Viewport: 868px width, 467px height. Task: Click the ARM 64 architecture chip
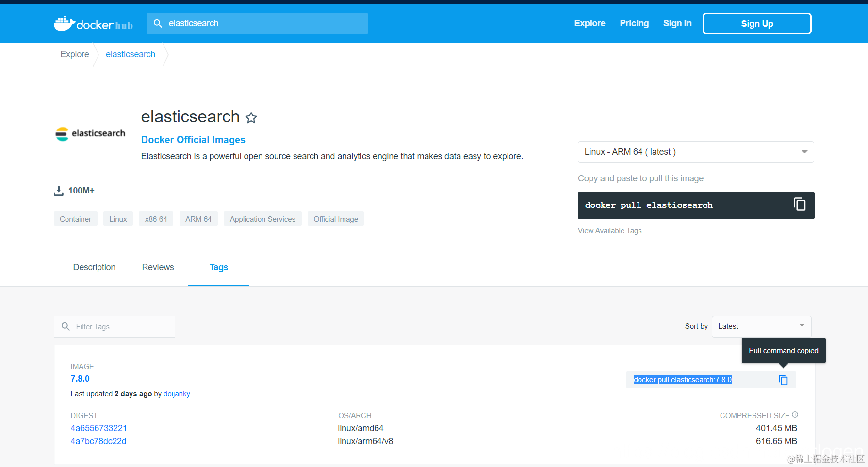(x=198, y=219)
